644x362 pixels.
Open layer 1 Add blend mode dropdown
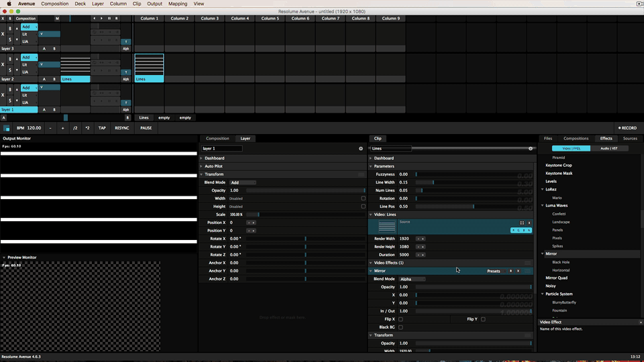[x=29, y=88]
